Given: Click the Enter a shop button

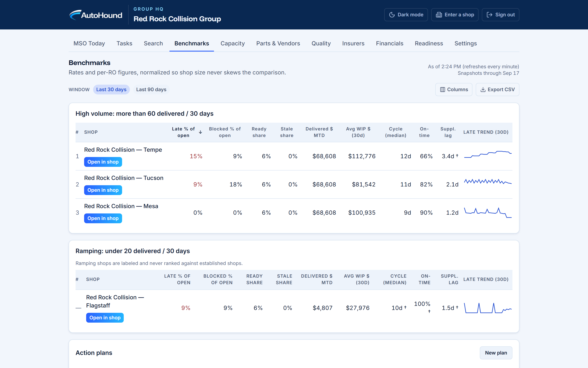Looking at the screenshot, I should pos(455,15).
